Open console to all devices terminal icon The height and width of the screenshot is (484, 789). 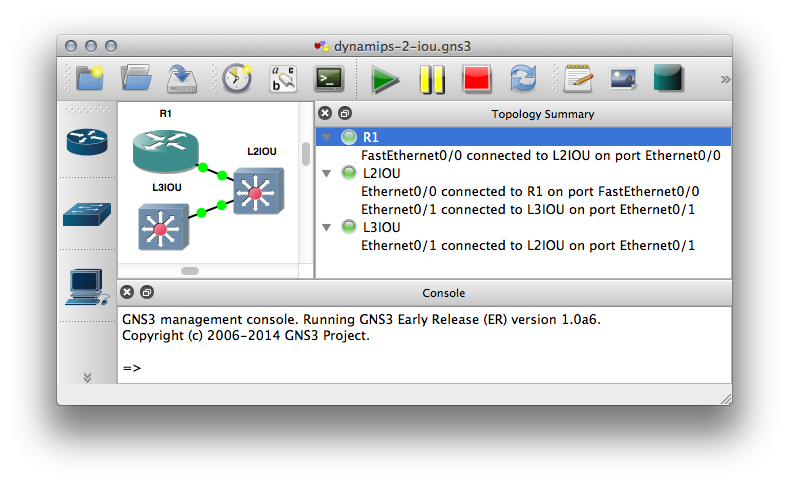(329, 78)
